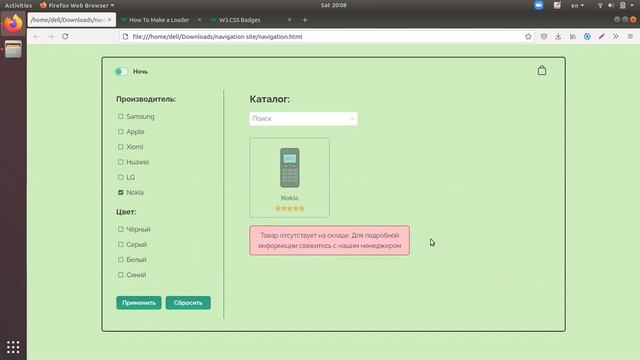
Task: Click the out-of-stock pink alert message
Action: pyautogui.click(x=329, y=240)
